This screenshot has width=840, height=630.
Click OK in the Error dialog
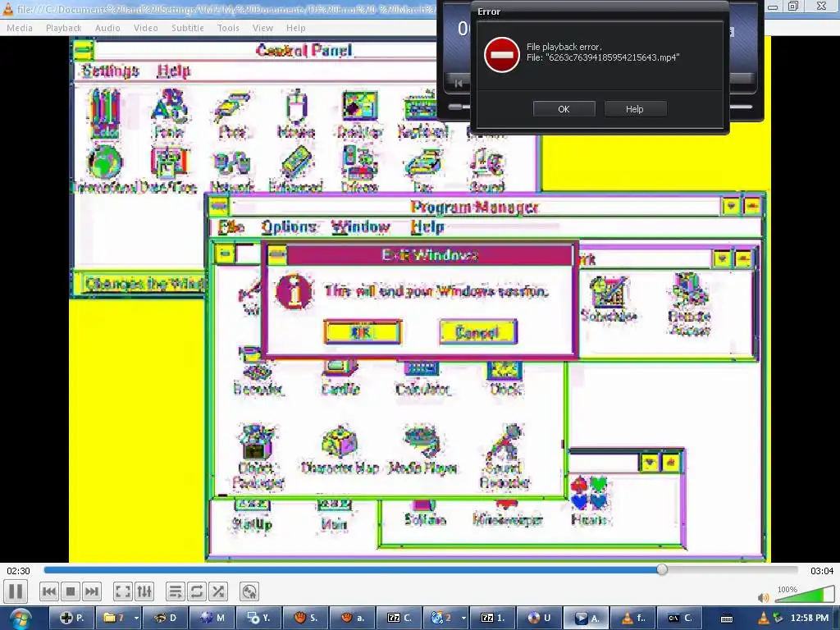564,109
